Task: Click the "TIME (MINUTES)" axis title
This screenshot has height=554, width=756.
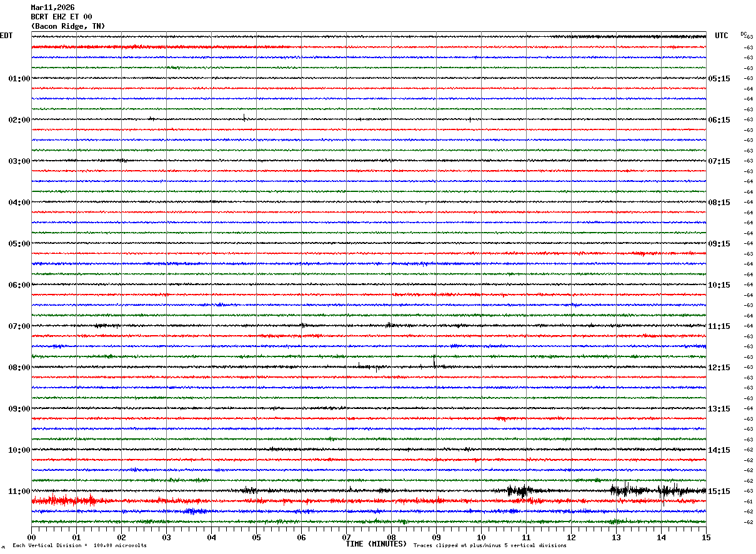Action: point(377,544)
